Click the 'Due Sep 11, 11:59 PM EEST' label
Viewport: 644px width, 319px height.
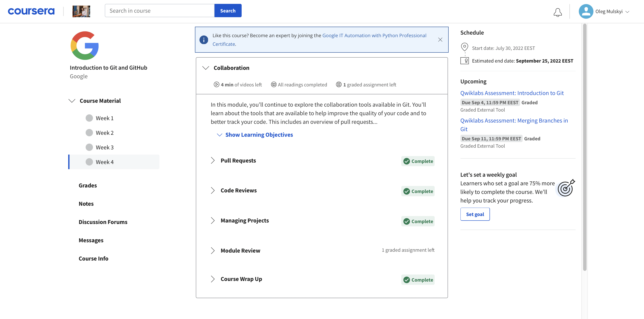tap(491, 139)
